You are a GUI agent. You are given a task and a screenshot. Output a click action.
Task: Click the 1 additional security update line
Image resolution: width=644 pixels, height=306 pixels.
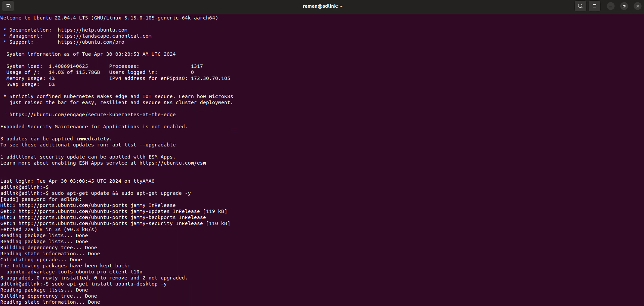pyautogui.click(x=88, y=157)
